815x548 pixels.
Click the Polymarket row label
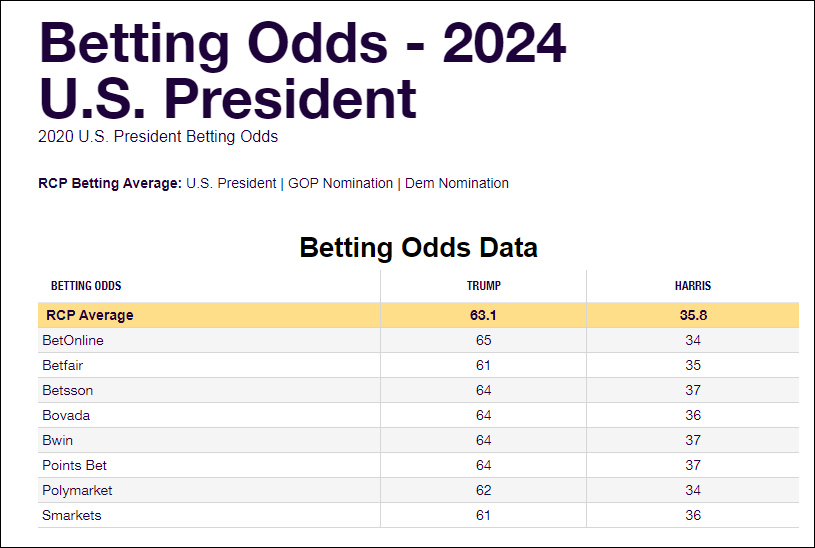(77, 490)
